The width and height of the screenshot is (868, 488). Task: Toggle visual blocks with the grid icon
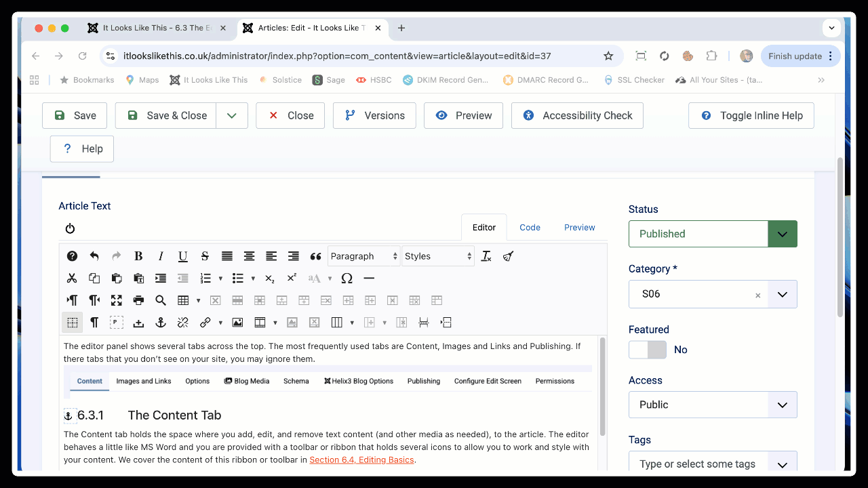(x=72, y=323)
